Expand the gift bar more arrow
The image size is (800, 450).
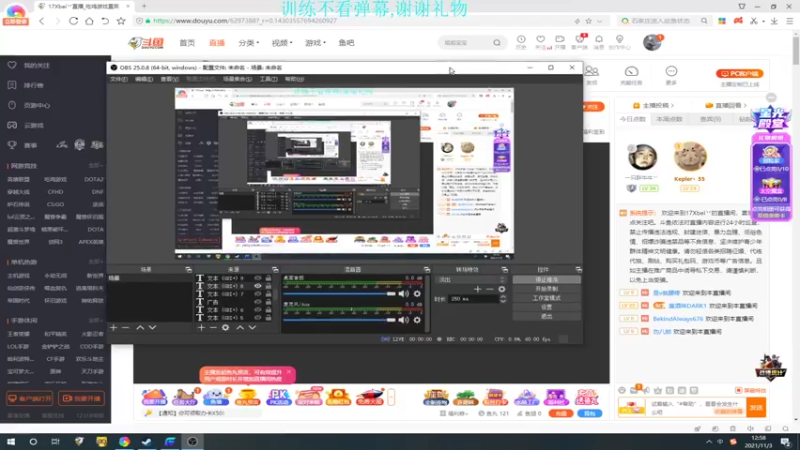pyautogui.click(x=391, y=397)
